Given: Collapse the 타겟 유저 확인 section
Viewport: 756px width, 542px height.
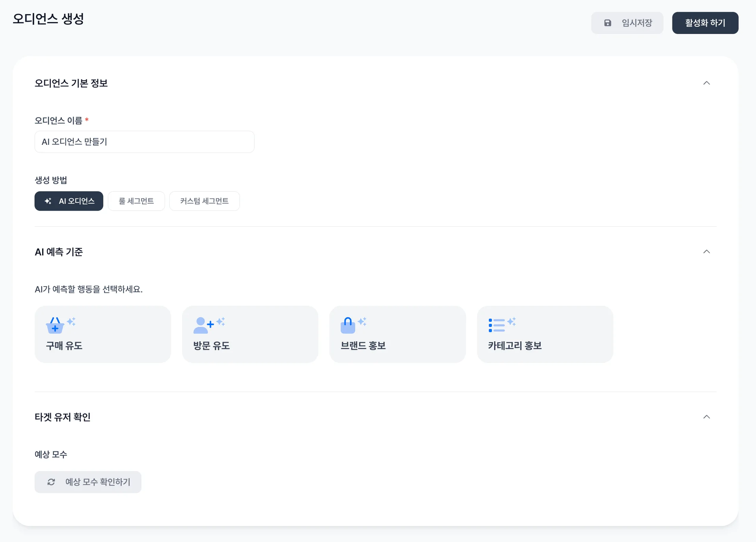Looking at the screenshot, I should pos(706,417).
